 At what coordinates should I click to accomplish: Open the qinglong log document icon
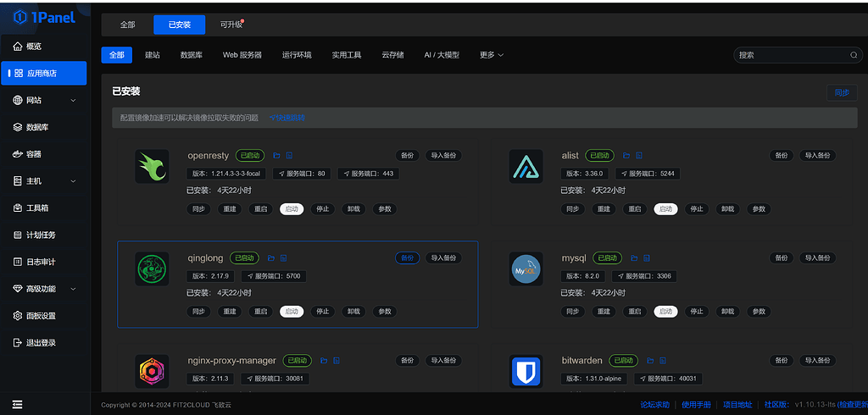point(283,257)
